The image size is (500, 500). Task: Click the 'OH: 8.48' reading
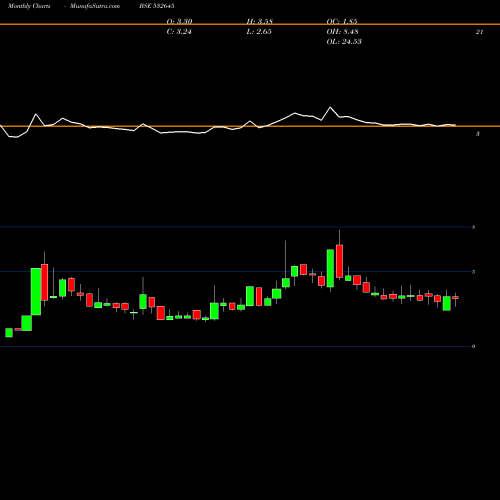[x=342, y=32]
